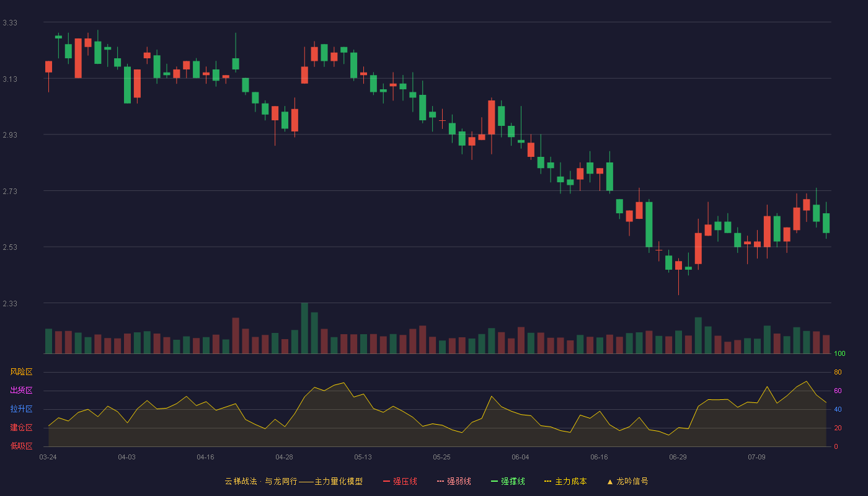Toggle the 强弱线 legend item
868x496 pixels.
coord(454,481)
